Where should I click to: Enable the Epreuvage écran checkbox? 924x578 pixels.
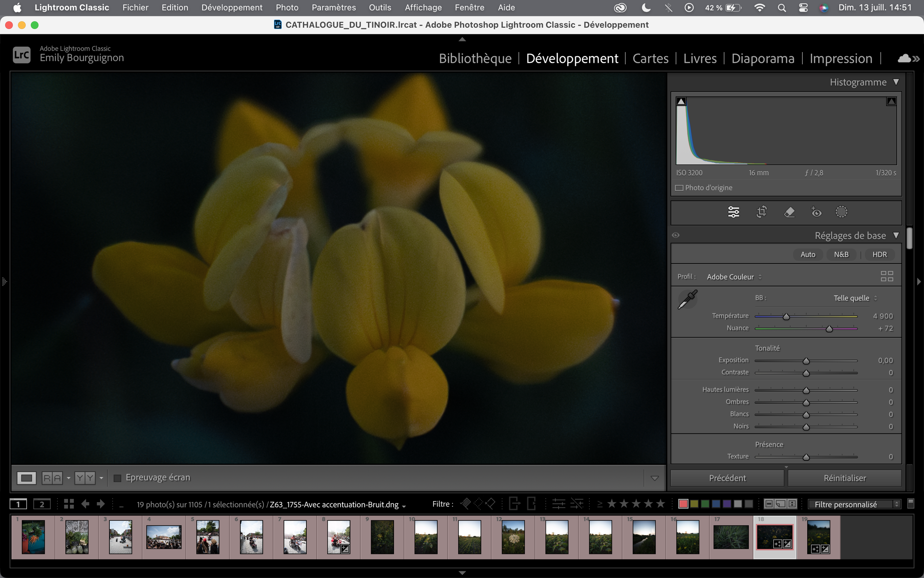[118, 478]
